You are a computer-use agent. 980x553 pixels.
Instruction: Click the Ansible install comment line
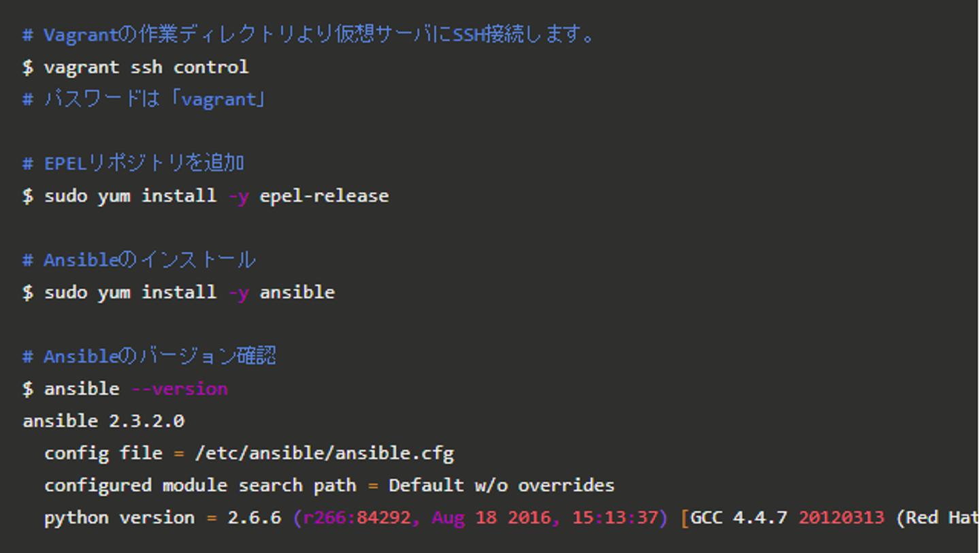tap(140, 260)
